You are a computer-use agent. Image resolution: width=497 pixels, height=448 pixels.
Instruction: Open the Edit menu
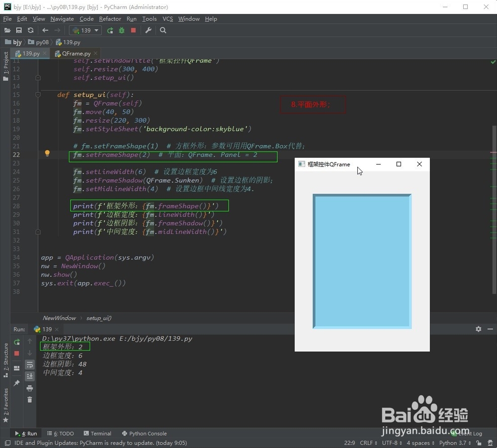22,19
